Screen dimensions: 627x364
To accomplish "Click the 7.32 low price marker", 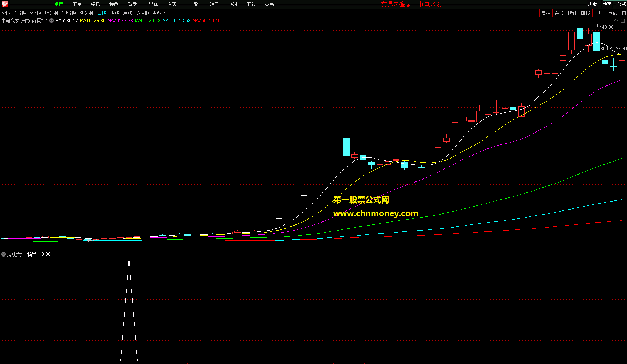I will (x=97, y=241).
